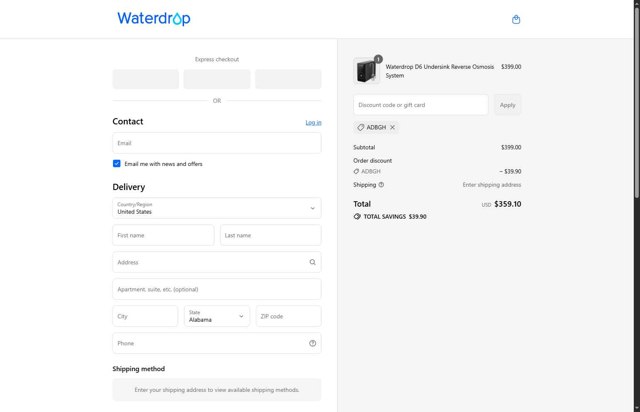This screenshot has height=412, width=640.
Task: Focus the City input field
Action: pos(145,316)
